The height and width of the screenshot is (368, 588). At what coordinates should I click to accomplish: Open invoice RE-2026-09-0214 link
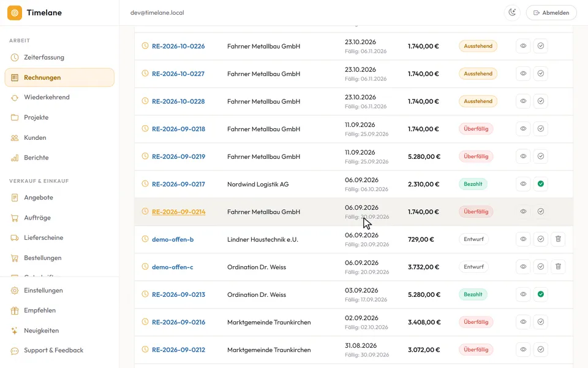pos(178,212)
